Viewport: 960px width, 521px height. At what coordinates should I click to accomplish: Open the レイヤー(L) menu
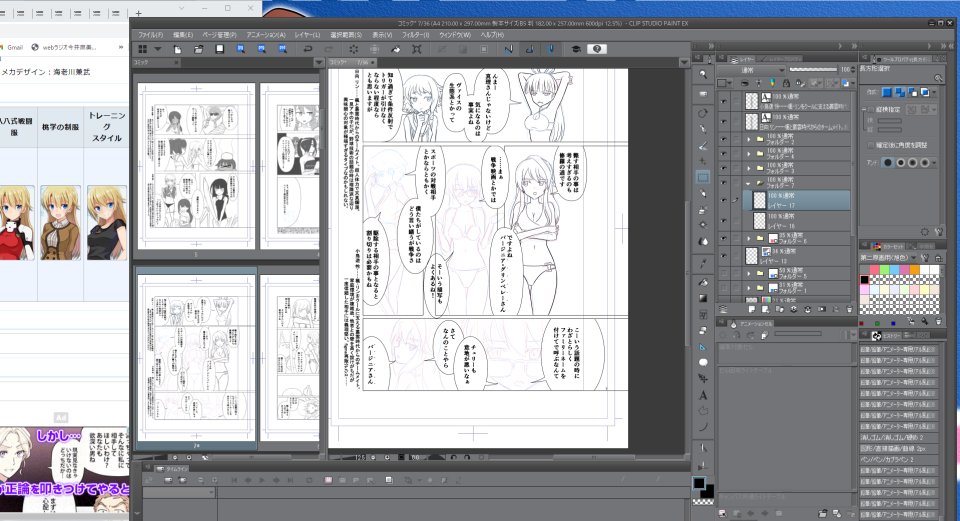coord(307,35)
